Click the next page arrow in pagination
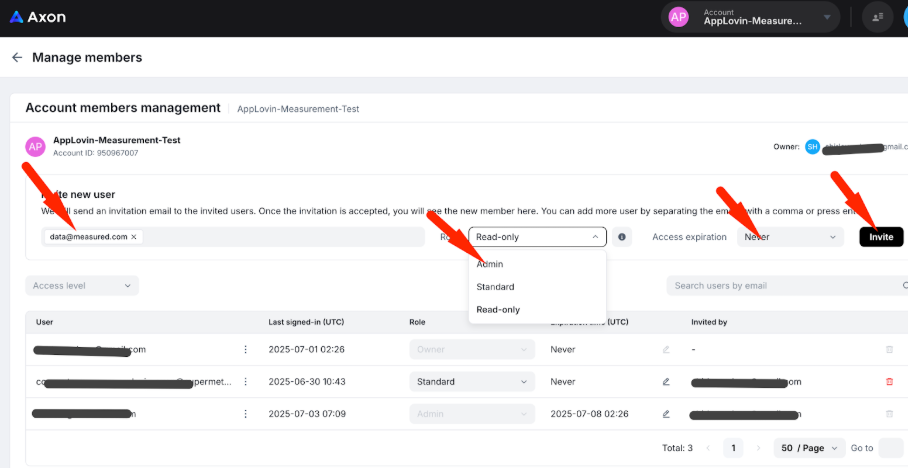The image size is (908, 468). point(759,448)
